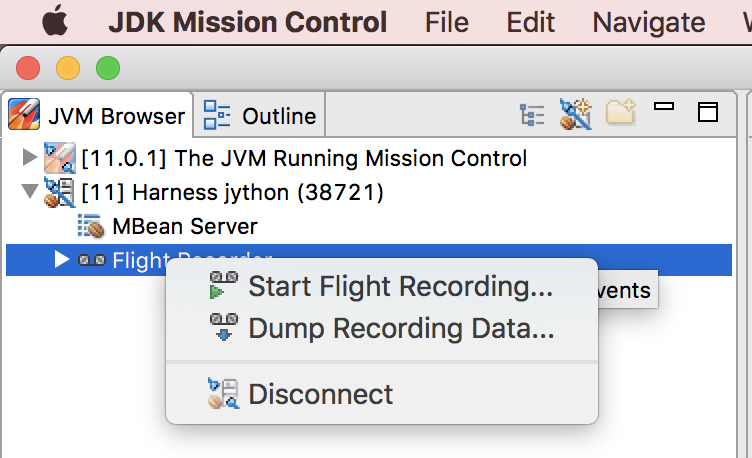
Task: Choose Dump Recording Data menu entry
Action: point(401,328)
